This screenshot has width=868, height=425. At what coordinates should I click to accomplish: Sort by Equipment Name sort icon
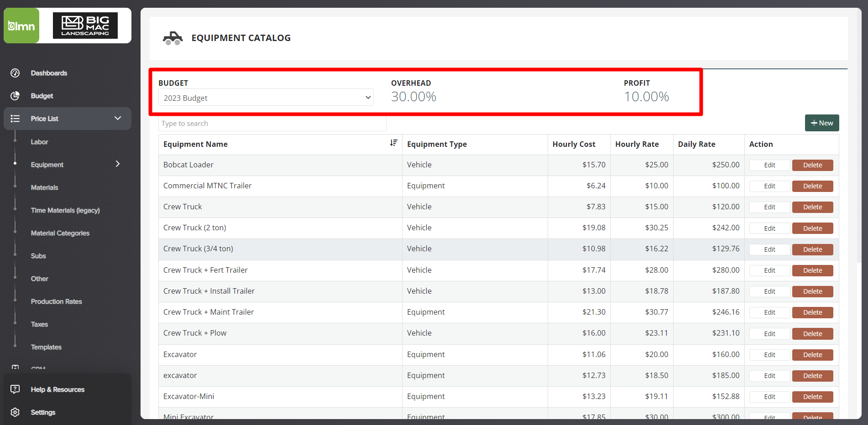[x=393, y=143]
